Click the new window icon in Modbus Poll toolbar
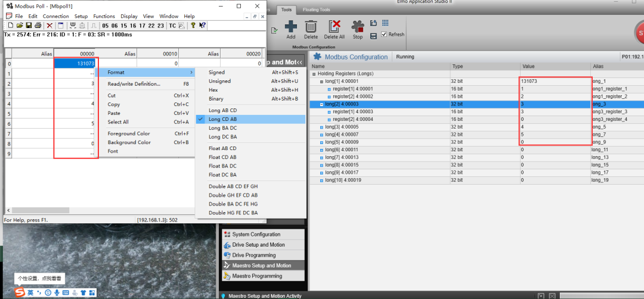 coord(60,26)
